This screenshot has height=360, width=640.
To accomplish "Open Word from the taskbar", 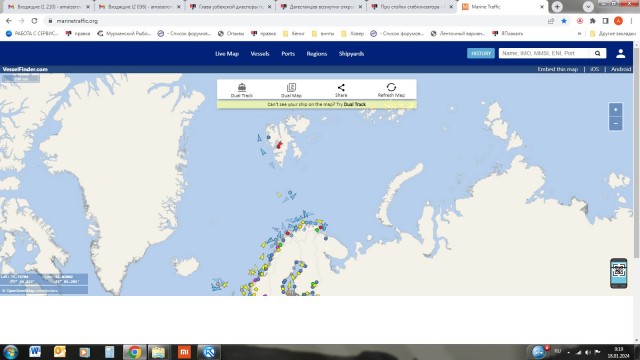I will coord(35,351).
